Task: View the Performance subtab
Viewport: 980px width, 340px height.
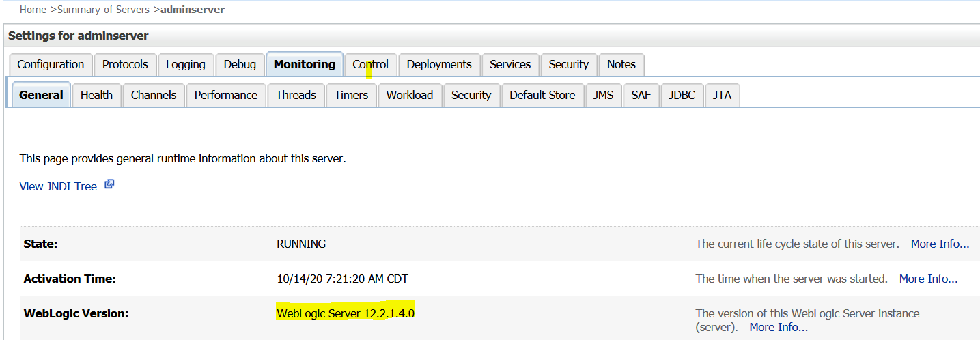Action: [x=226, y=96]
